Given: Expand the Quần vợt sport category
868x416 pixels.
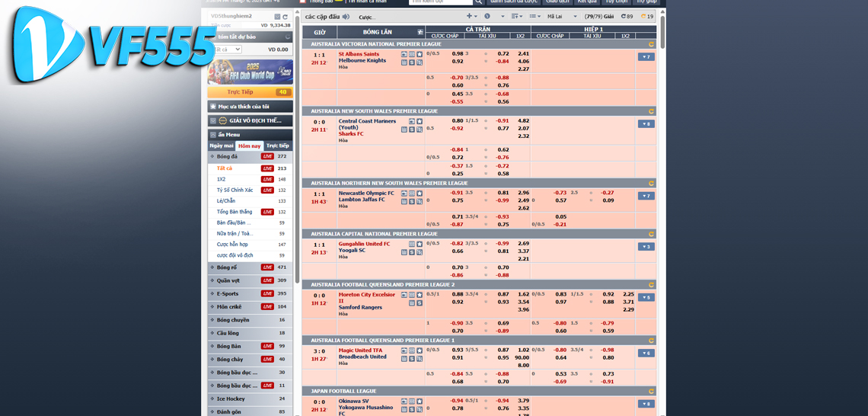Looking at the screenshot, I should [251, 280].
